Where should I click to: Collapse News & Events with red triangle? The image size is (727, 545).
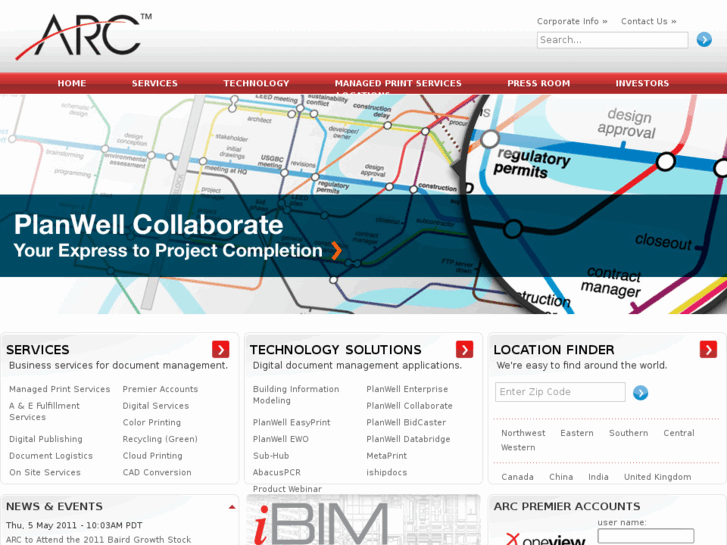(232, 507)
